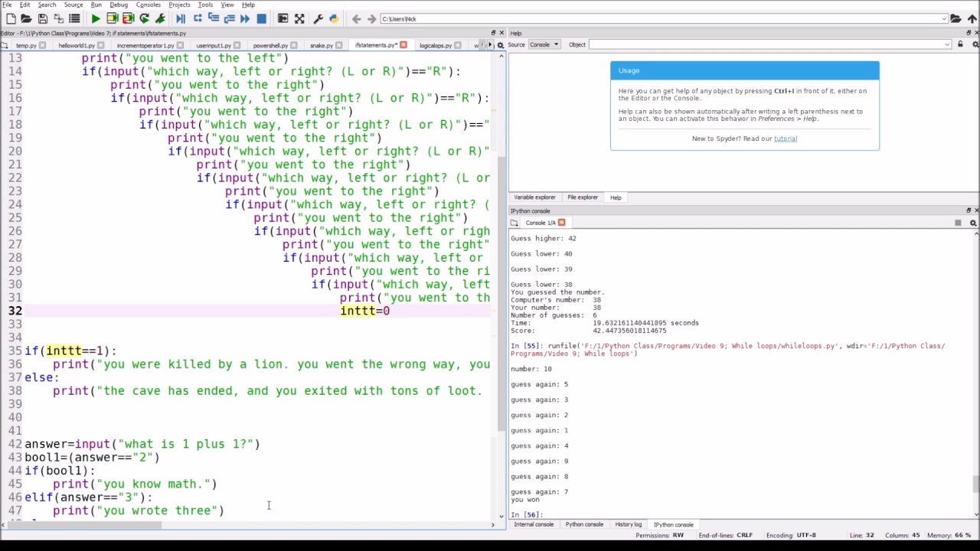The width and height of the screenshot is (980, 551).
Task: Click the IPython console vertical scrollbar
Action: point(975,484)
